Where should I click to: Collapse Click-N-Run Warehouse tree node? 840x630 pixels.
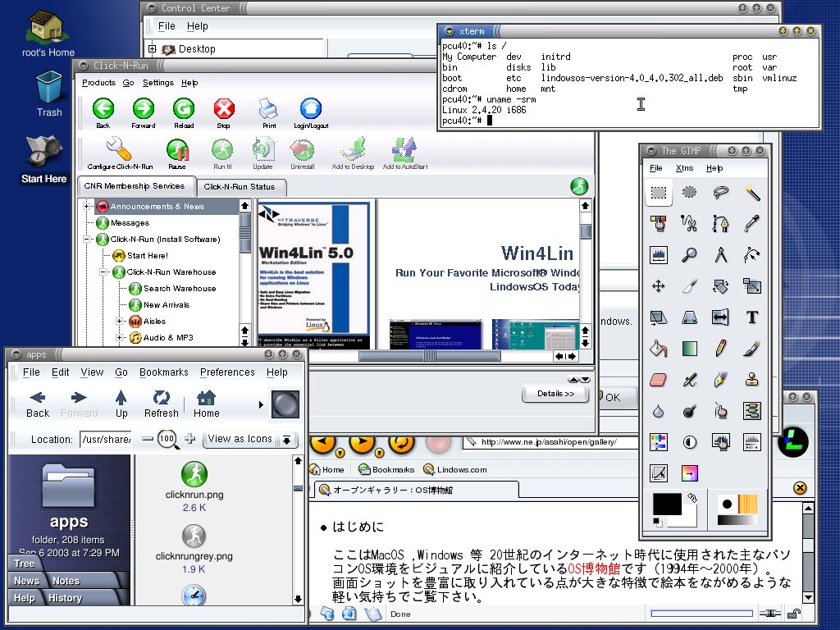[103, 272]
